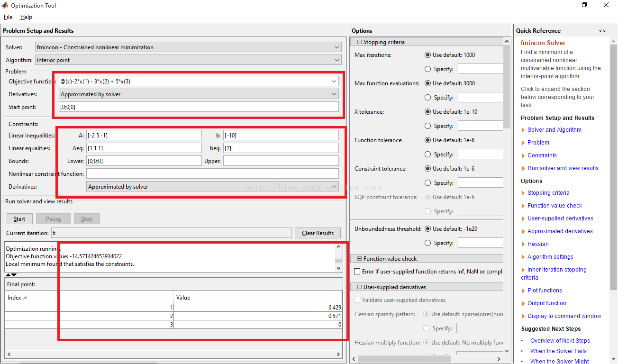The height and width of the screenshot is (364, 618).
Task: Click the Start point input field
Action: tap(199, 107)
